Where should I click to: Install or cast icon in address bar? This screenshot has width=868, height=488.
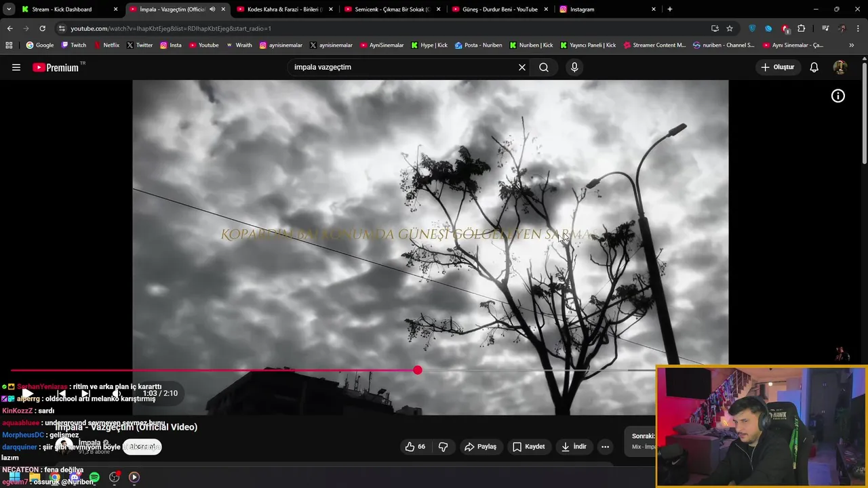(x=715, y=28)
